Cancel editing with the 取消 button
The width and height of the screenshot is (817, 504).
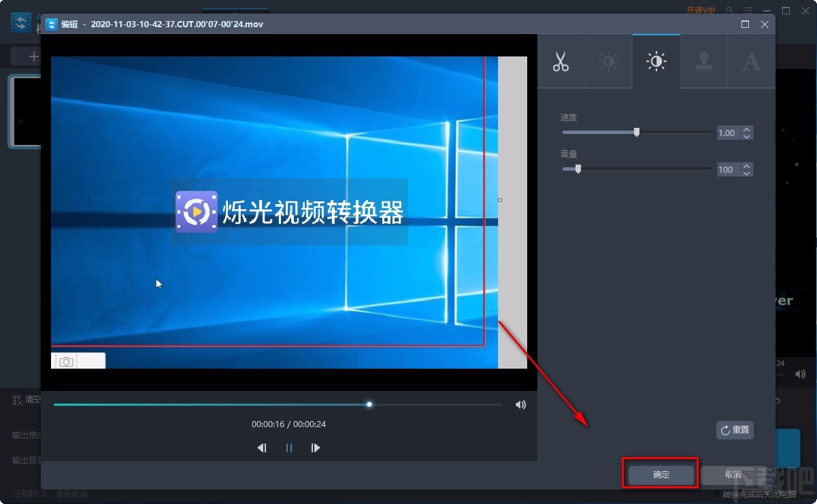(x=733, y=474)
